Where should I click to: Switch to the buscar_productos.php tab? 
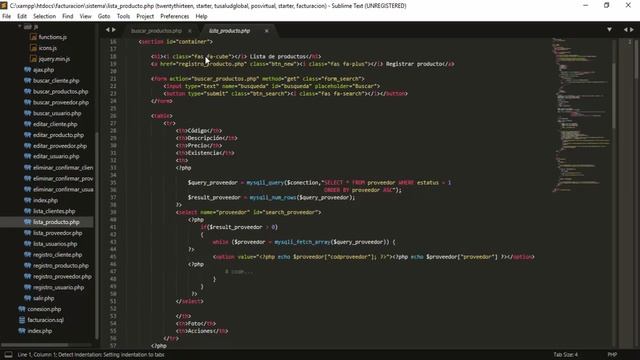pyautogui.click(x=156, y=31)
